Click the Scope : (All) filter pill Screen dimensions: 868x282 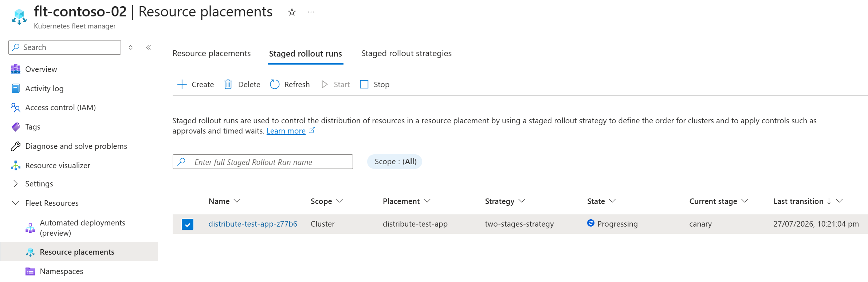point(395,162)
